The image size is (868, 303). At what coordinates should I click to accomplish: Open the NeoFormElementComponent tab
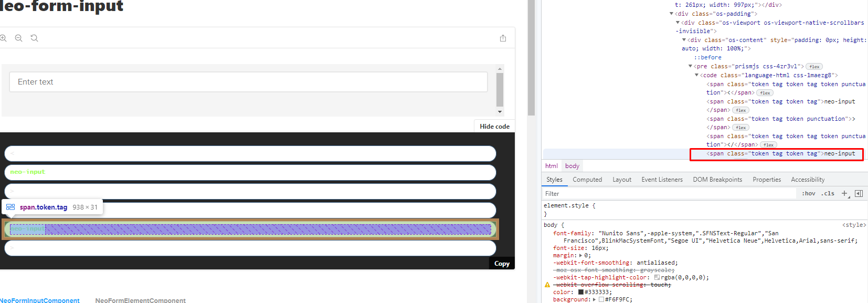point(141,300)
